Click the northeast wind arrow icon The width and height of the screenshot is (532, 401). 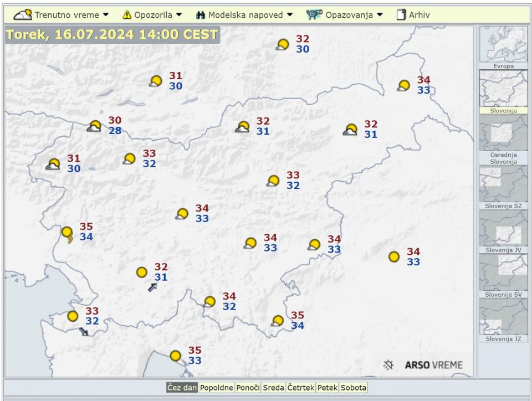point(152,287)
